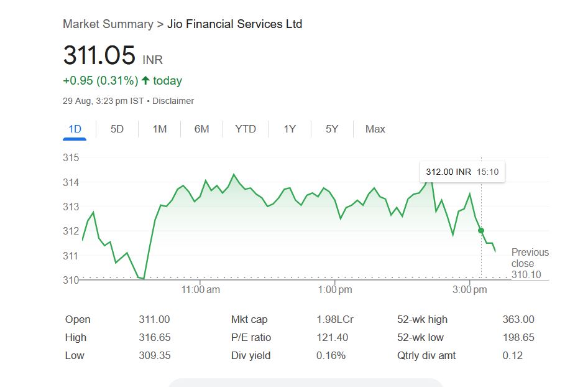The width and height of the screenshot is (588, 387).
Task: Select the 1D time range tab
Action: [75, 129]
